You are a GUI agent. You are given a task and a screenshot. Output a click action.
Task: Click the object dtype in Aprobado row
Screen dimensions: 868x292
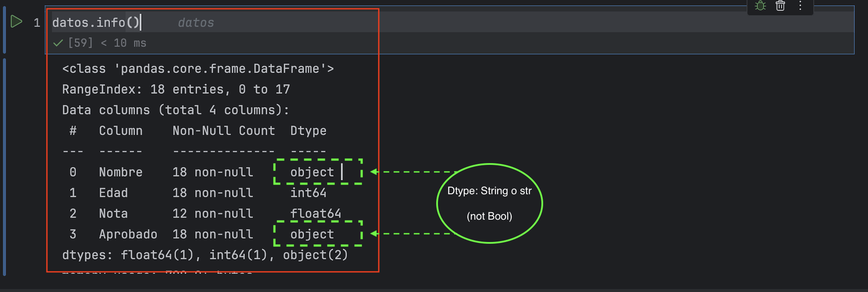pyautogui.click(x=312, y=235)
